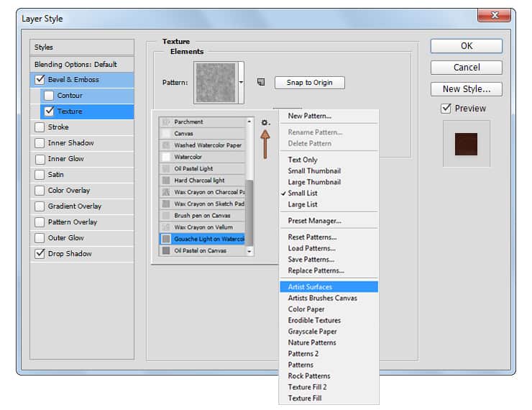The image size is (532, 410).
Task: Close the Layer Style dialog
Action: click(x=495, y=15)
